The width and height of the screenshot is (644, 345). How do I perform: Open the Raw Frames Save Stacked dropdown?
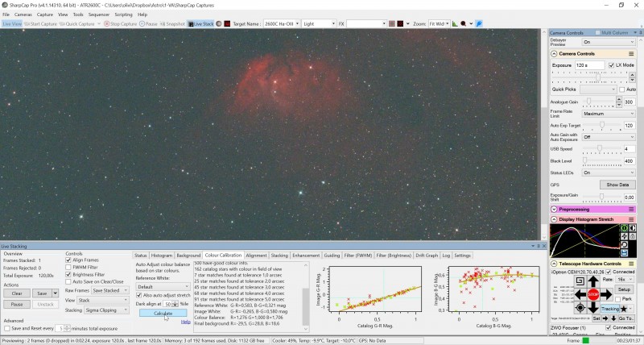pos(110,290)
